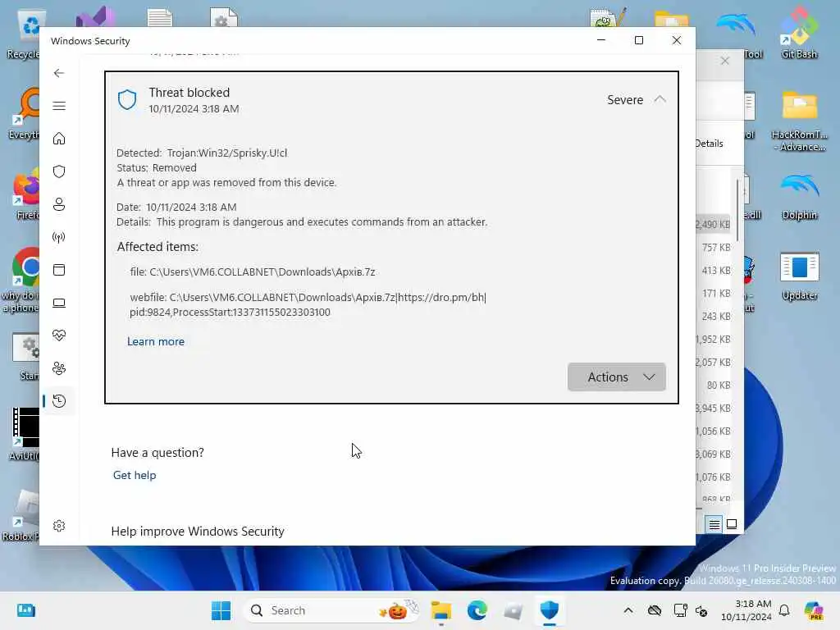Click the webfile path entry
The image size is (840, 630).
(x=308, y=305)
